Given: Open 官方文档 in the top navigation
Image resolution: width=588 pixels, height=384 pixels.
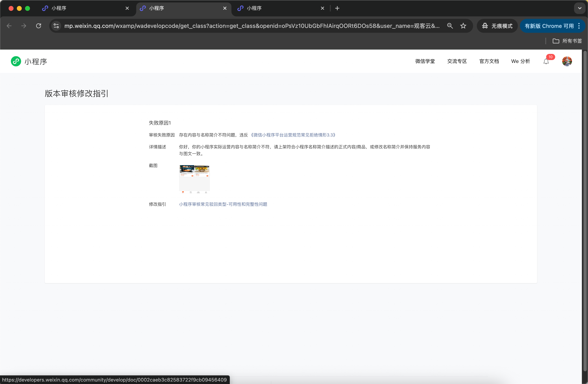Looking at the screenshot, I should (489, 61).
